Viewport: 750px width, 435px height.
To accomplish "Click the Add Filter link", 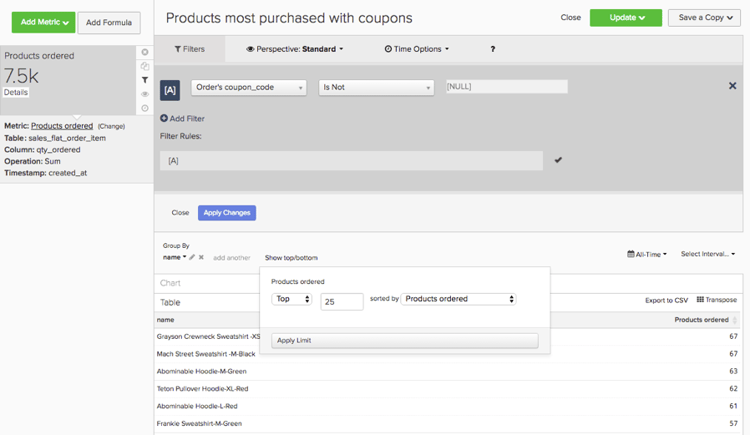I will [182, 119].
